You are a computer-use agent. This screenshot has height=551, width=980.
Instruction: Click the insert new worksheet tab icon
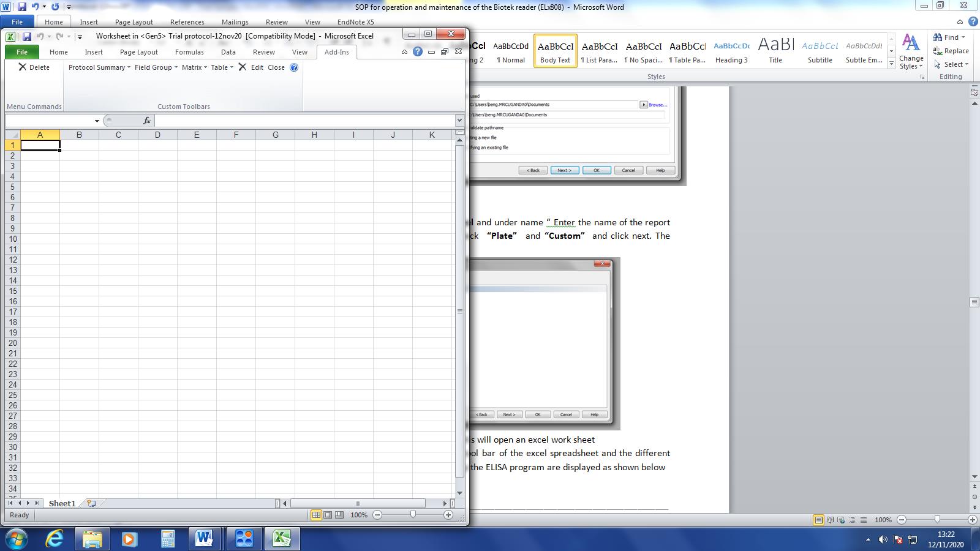(x=91, y=503)
